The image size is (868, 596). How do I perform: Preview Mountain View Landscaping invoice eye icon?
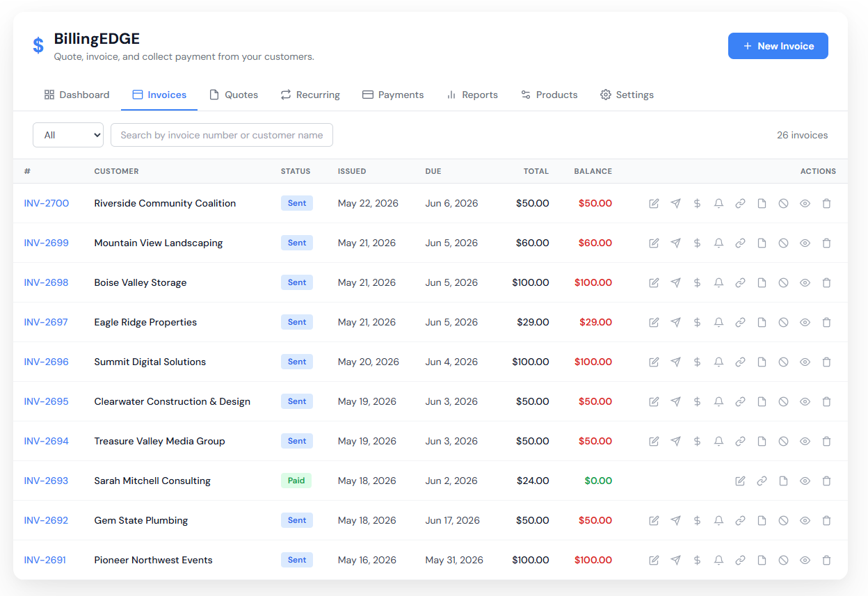[x=805, y=243]
